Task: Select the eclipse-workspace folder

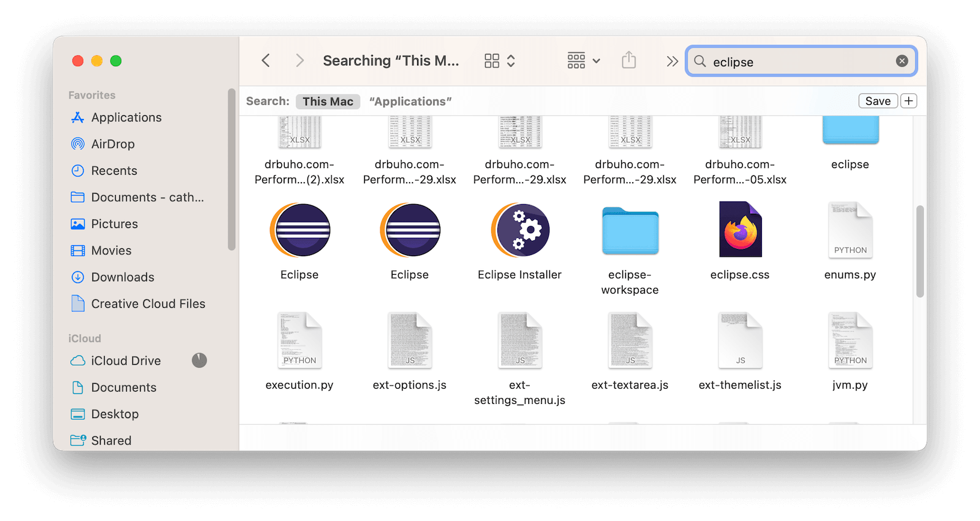Action: coord(630,231)
